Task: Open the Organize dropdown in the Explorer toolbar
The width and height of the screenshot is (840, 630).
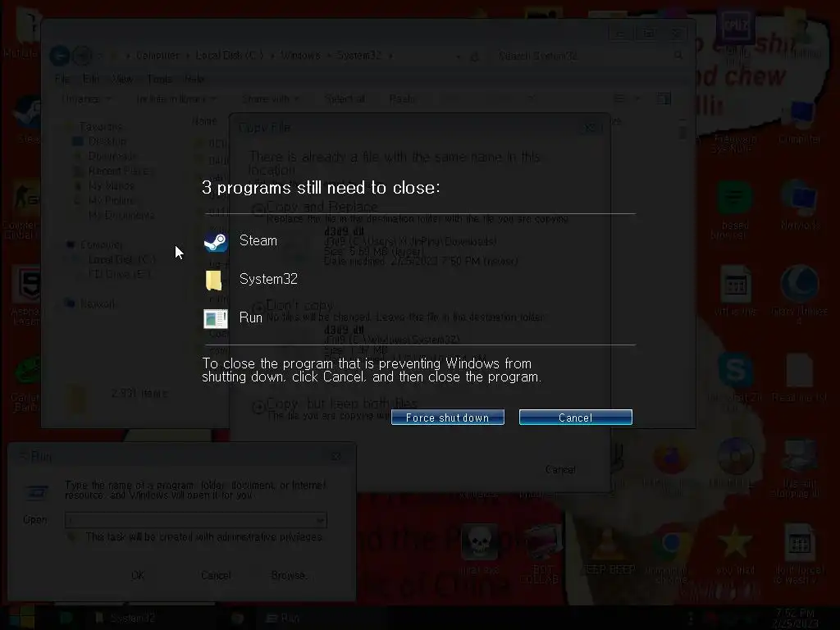Action: point(87,98)
